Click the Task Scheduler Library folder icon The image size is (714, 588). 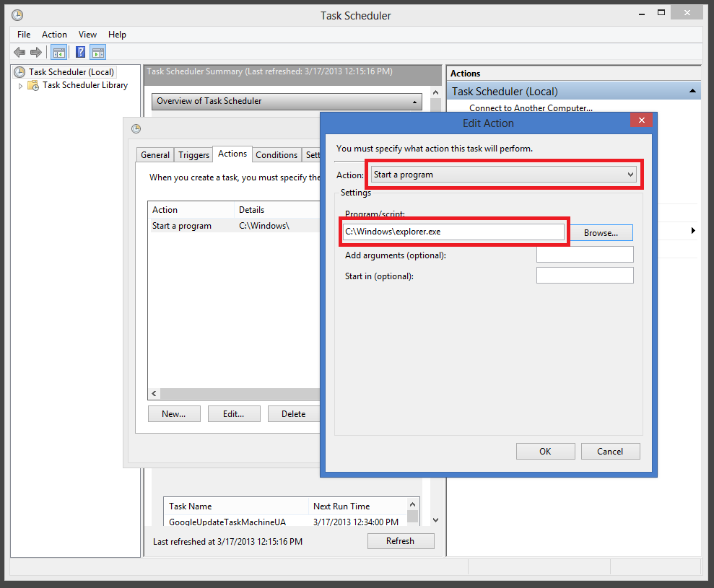(x=32, y=85)
